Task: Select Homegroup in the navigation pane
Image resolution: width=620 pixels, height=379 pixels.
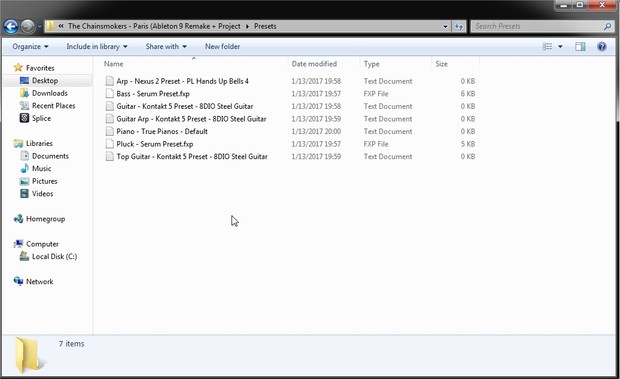Action: pos(40,219)
